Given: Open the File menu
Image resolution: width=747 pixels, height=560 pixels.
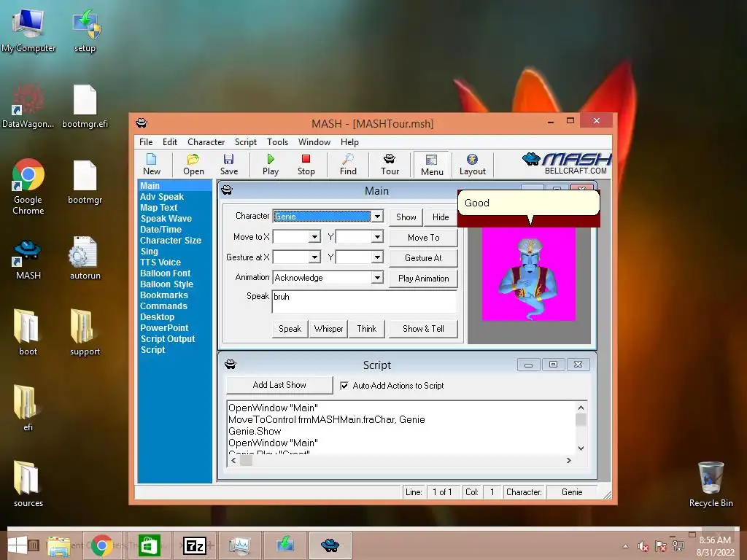Looking at the screenshot, I should click(x=146, y=142).
